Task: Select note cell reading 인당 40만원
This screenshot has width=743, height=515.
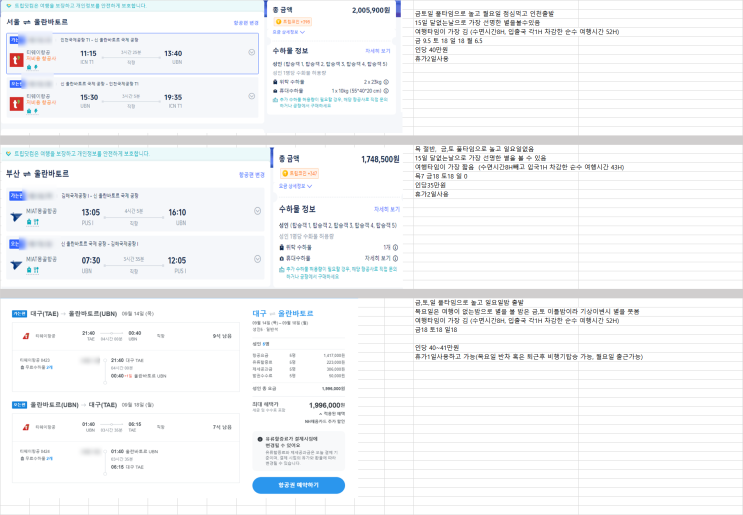Action: (x=432, y=50)
